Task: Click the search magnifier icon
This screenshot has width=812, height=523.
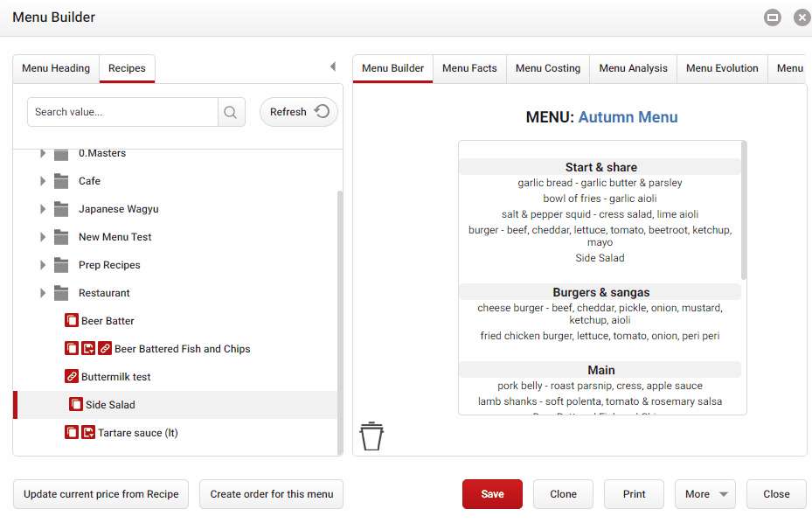Action: (230, 112)
